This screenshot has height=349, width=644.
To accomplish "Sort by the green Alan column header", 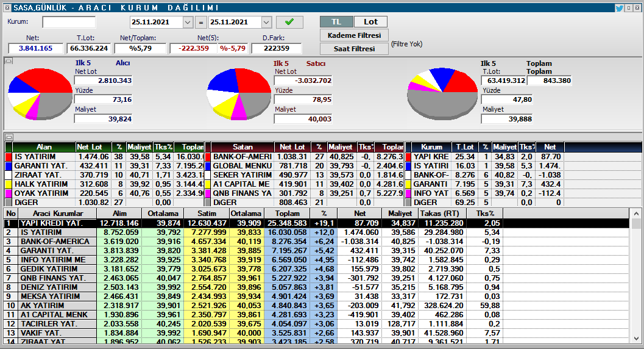I will coord(44,147).
